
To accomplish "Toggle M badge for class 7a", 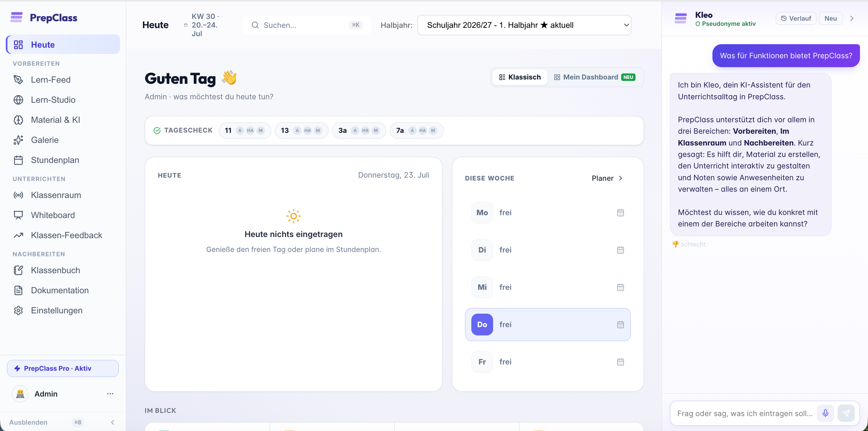I will 433,130.
